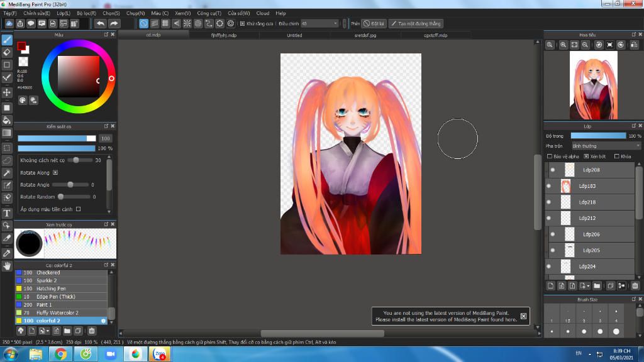Open Điều chỉnh correction dropdown
This screenshot has height=362, width=644.
pyautogui.click(x=320, y=23)
